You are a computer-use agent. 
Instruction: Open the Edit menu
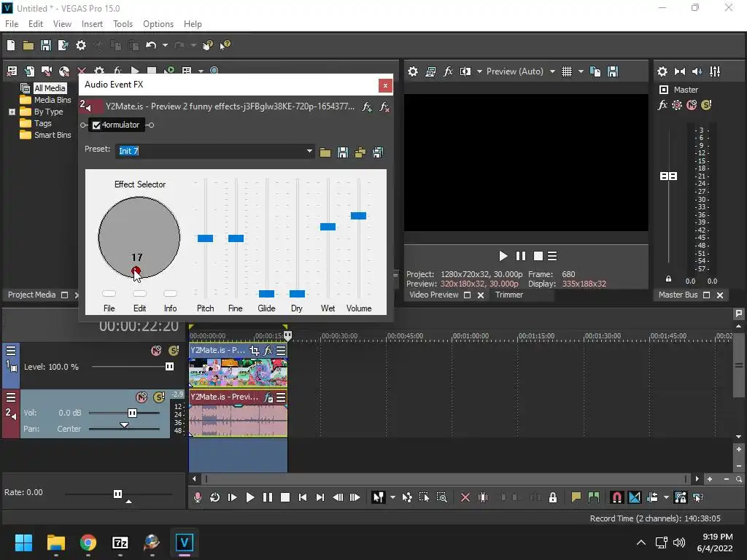pyautogui.click(x=35, y=24)
